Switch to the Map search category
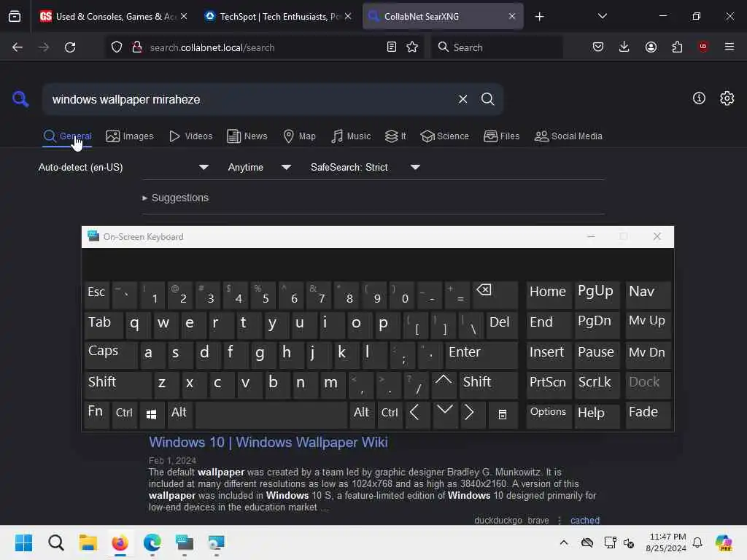This screenshot has width=747, height=560. click(299, 136)
